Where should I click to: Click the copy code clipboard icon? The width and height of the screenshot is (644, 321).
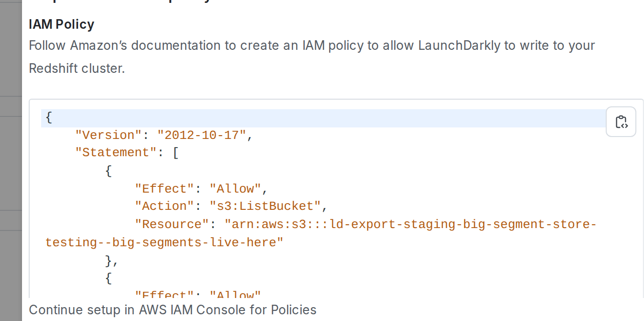(x=621, y=122)
